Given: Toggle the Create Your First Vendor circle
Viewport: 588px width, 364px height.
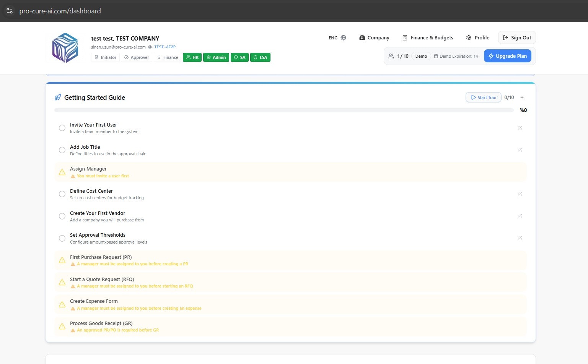Looking at the screenshot, I should [62, 216].
